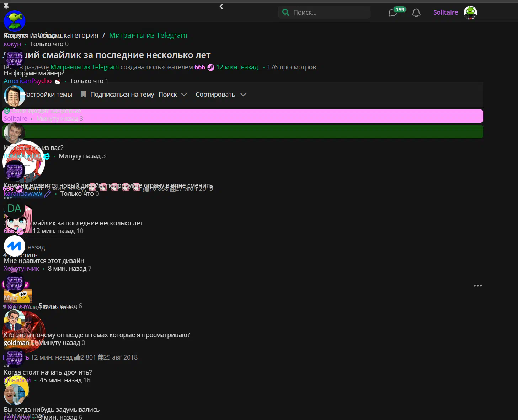This screenshot has width=518, height=420.
Task: Click the Steam icon beside author 666
Action: click(211, 68)
